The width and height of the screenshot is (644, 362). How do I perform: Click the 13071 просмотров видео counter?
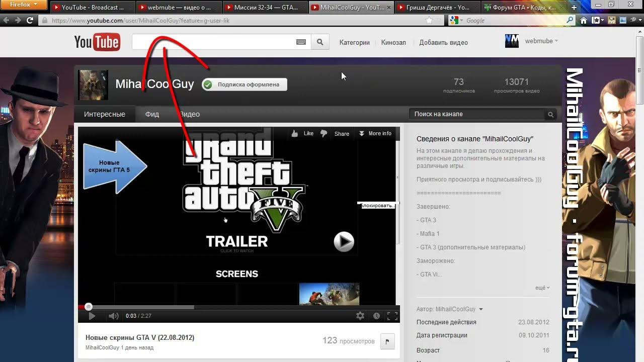click(517, 85)
